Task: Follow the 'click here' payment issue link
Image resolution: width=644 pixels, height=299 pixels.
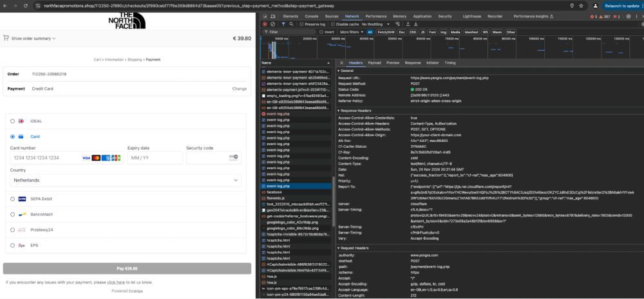Action: pos(116,282)
